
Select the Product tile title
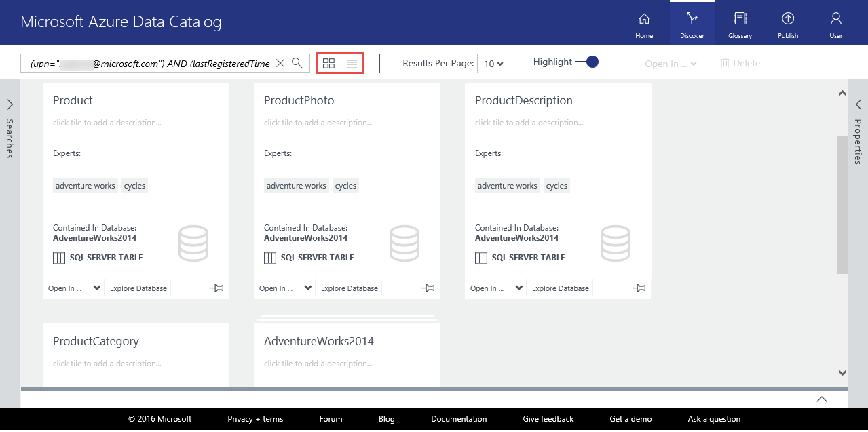pyautogui.click(x=73, y=100)
